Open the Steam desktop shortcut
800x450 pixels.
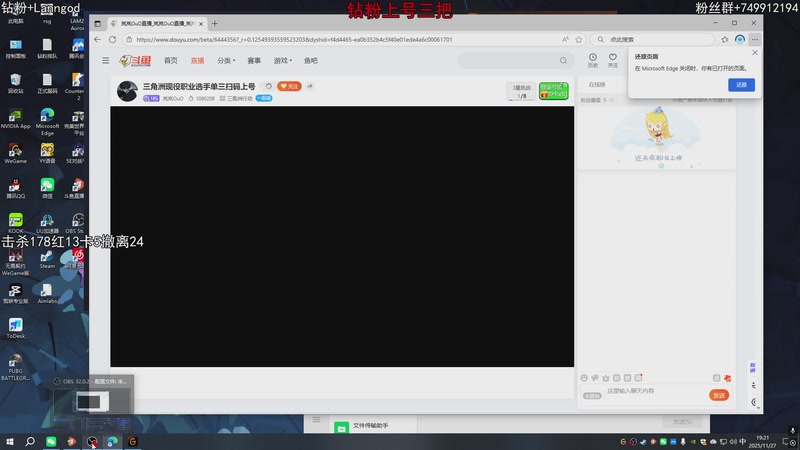47,259
